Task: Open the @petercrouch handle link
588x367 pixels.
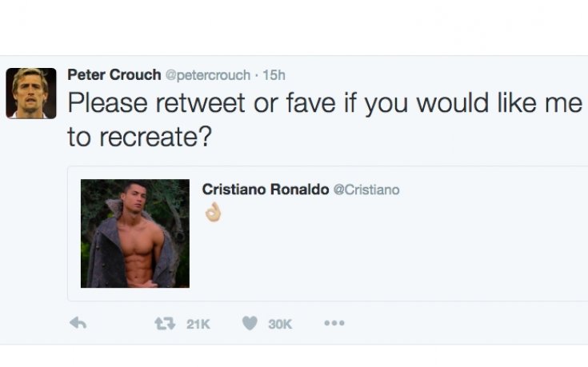Action: click(x=207, y=75)
